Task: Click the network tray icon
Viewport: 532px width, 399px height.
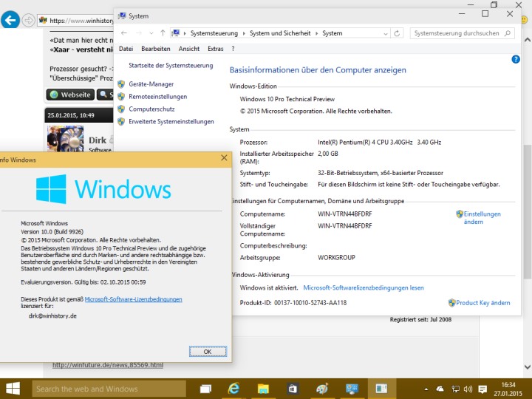Action: click(456, 389)
